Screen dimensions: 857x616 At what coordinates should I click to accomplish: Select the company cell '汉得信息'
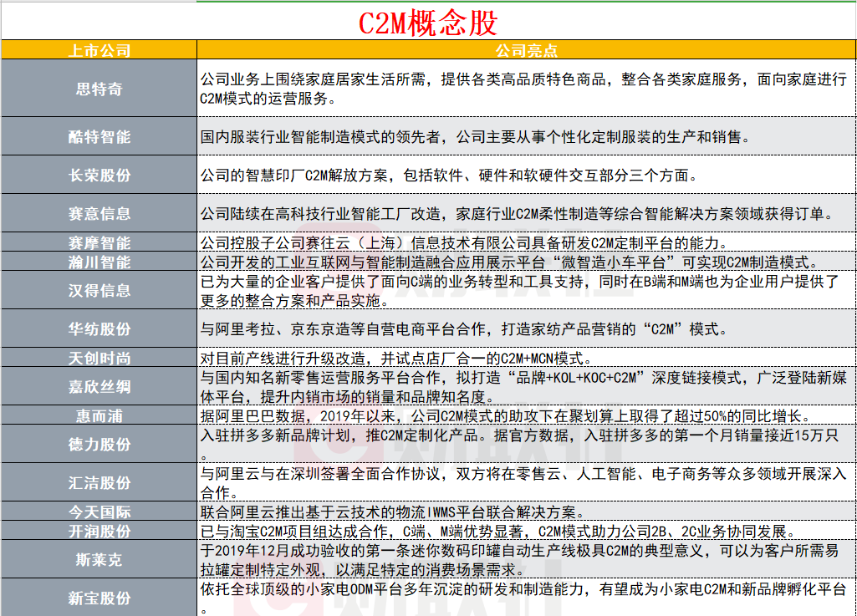coord(99,290)
